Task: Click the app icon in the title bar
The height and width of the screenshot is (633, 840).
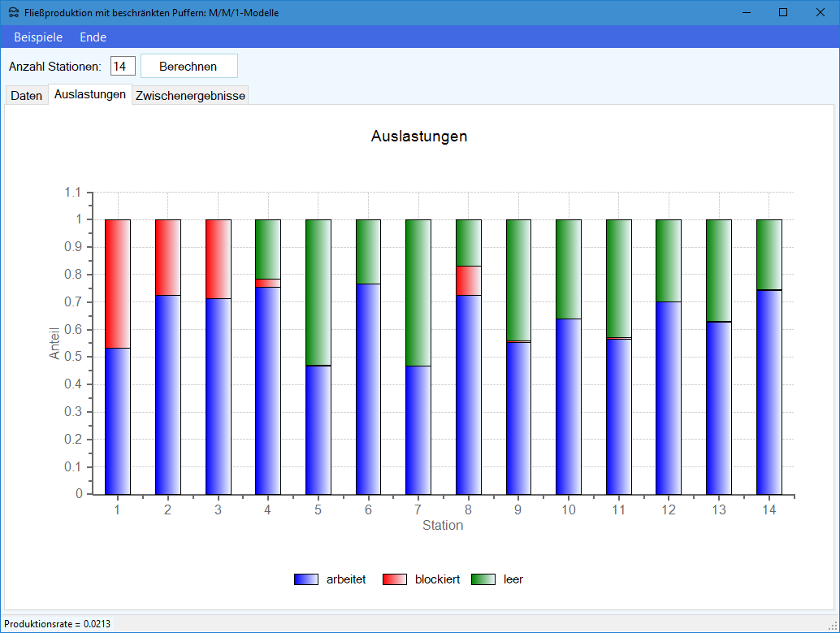Action: coord(14,12)
